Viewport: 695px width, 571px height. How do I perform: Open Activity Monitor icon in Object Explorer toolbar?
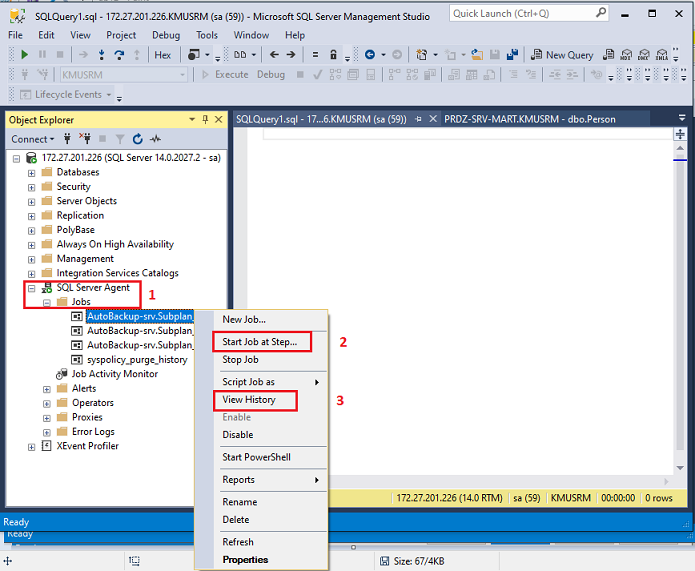tap(155, 139)
